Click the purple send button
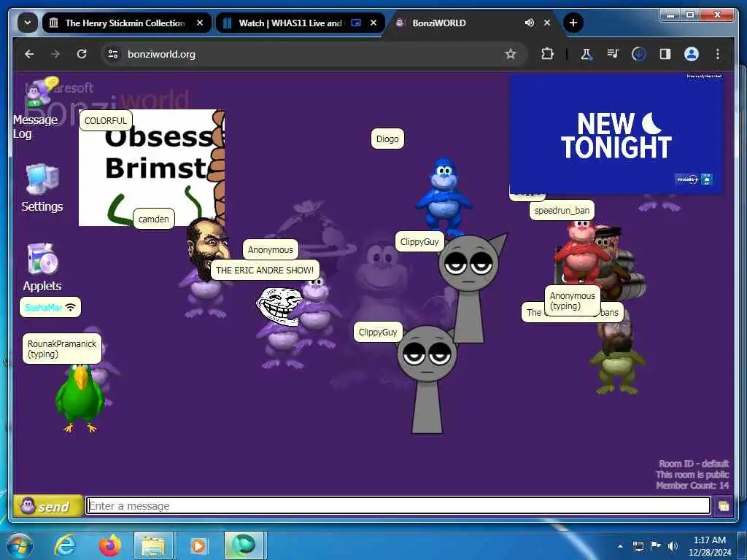747x560 pixels. click(x=48, y=506)
